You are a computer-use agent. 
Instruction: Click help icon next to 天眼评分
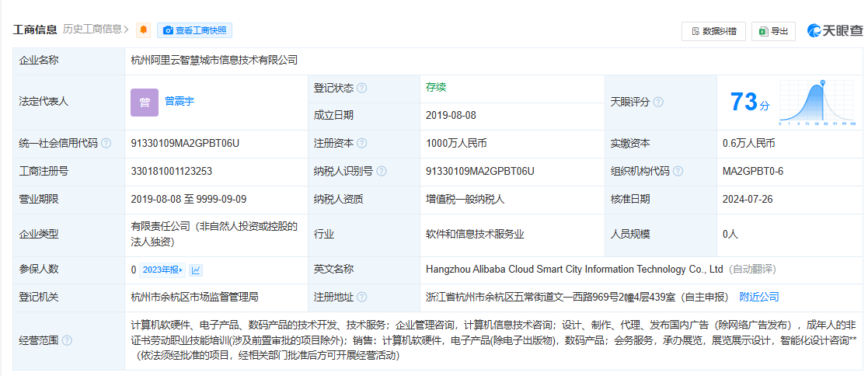[658, 102]
